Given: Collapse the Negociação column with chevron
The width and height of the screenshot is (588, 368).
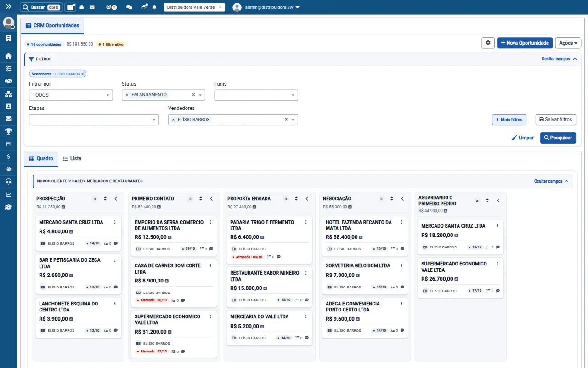Looking at the screenshot, I should (402, 199).
